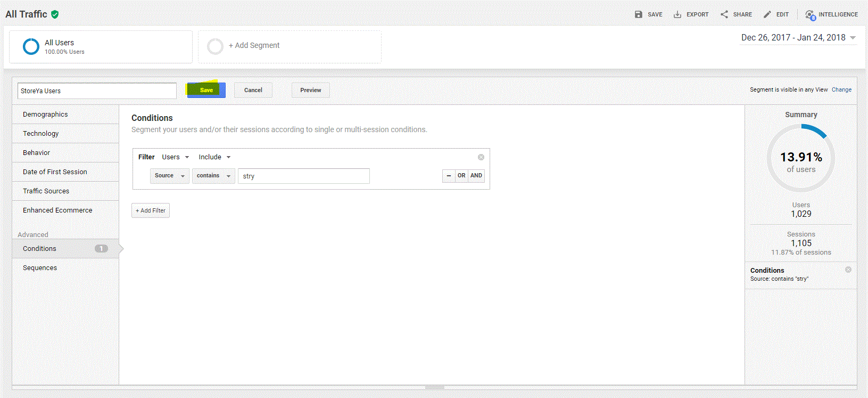
Task: Click the Edit pencil icon
Action: tap(767, 14)
